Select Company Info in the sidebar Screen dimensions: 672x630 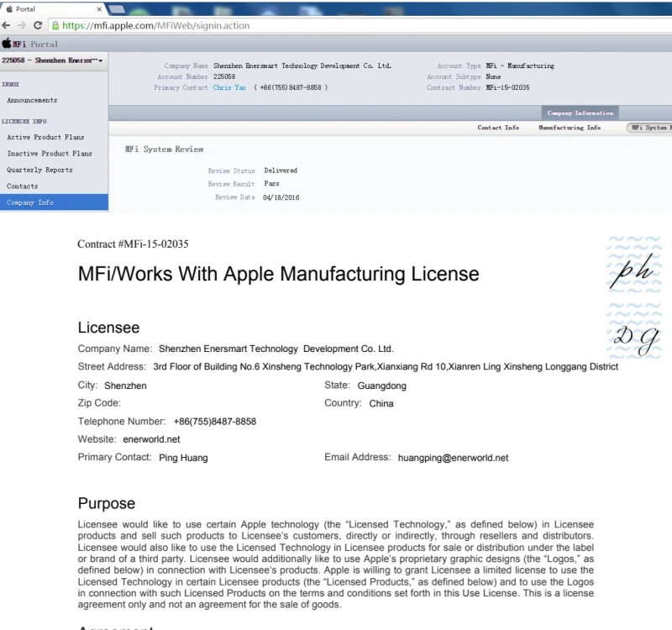(30, 202)
